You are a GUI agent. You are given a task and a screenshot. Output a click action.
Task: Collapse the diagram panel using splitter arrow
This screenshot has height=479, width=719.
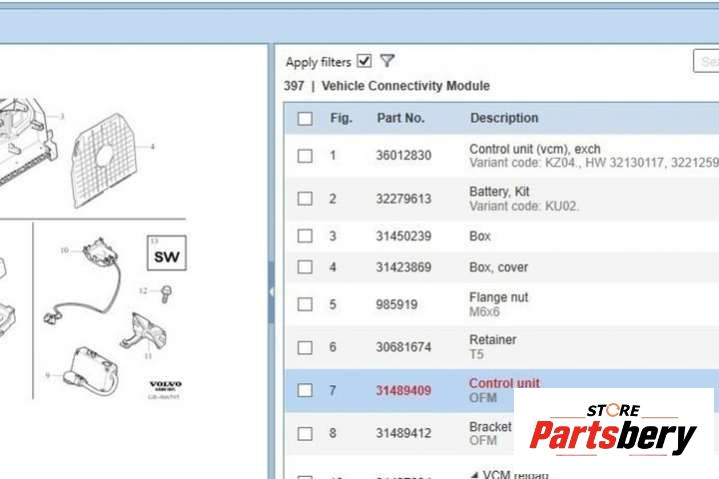(x=271, y=290)
